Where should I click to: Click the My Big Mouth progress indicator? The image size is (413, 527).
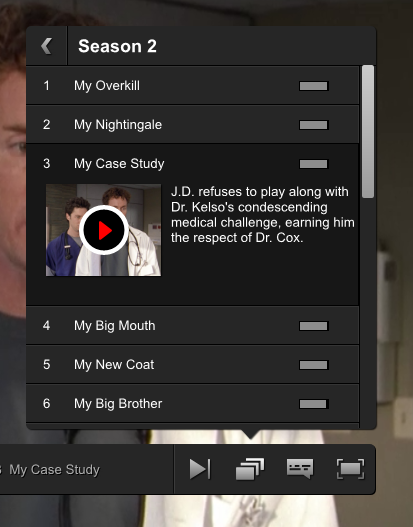(314, 326)
